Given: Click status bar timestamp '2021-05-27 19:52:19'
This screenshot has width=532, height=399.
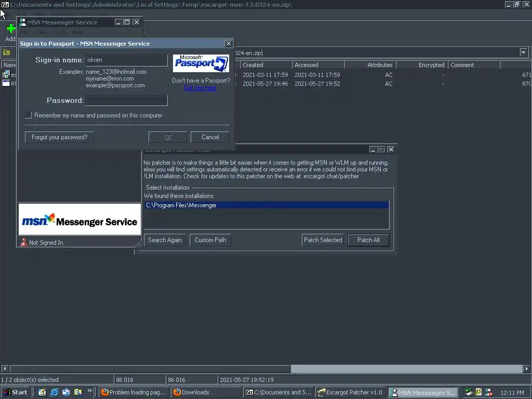Looking at the screenshot, I should 247,380.
